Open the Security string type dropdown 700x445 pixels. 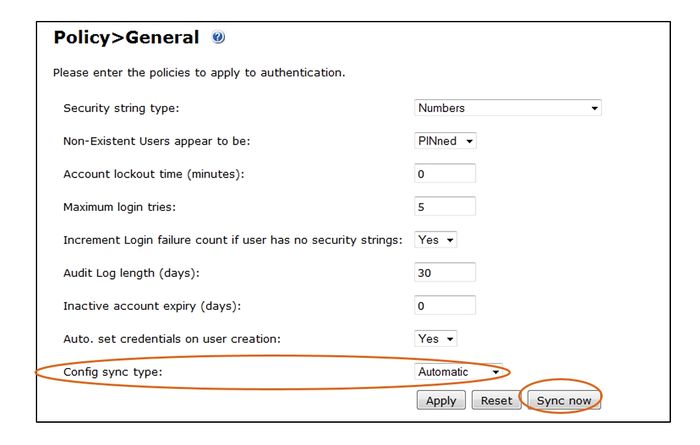point(507,108)
